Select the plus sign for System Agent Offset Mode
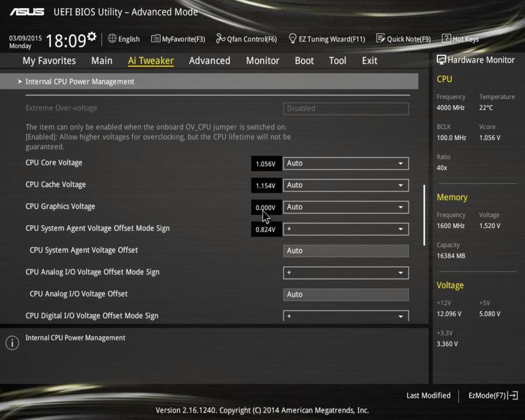525x420 pixels. click(346, 229)
